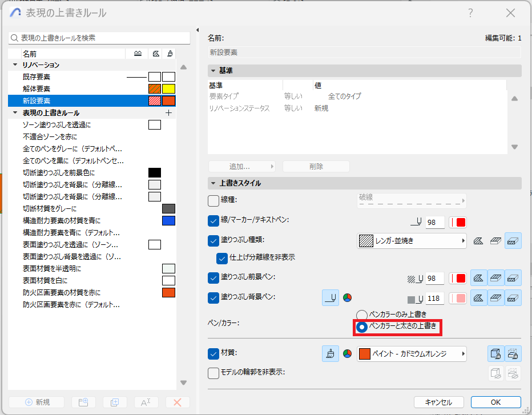Select 表面材質を白に rule
Screen dimensions: 532x415
(91, 281)
